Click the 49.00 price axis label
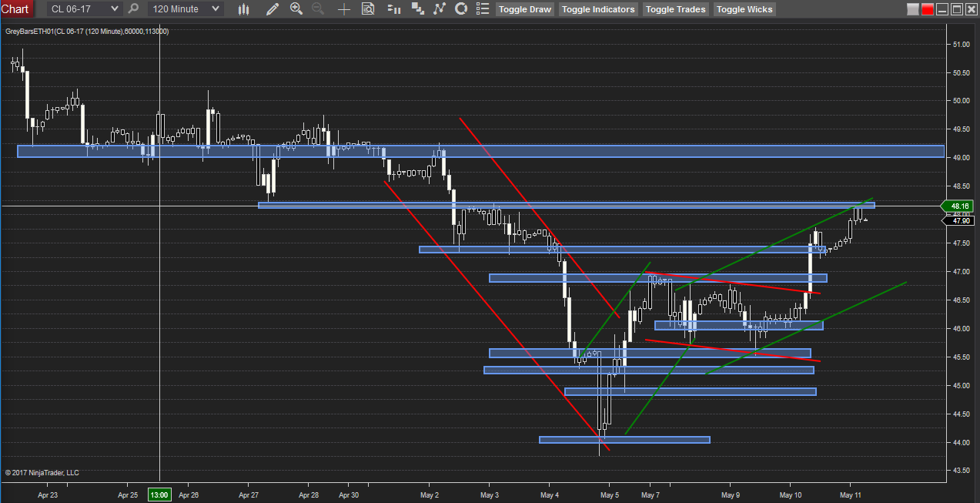Screen dimensions: 980x503 click(961, 158)
